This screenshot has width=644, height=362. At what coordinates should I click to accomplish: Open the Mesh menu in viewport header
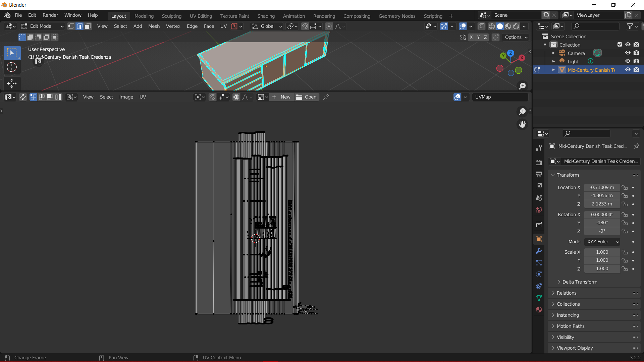[x=154, y=26]
